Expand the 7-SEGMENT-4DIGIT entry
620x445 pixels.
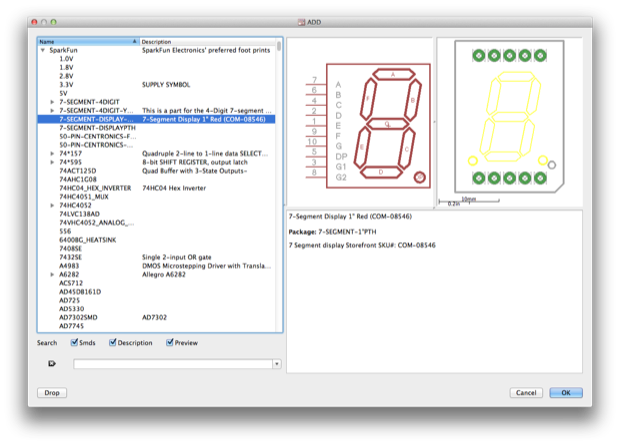(x=52, y=102)
